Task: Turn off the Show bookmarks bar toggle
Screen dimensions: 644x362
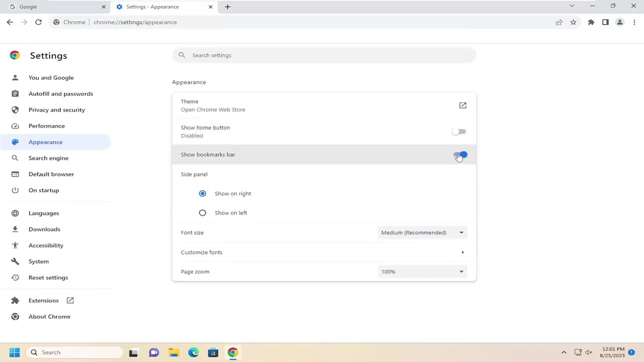Action: (x=460, y=155)
